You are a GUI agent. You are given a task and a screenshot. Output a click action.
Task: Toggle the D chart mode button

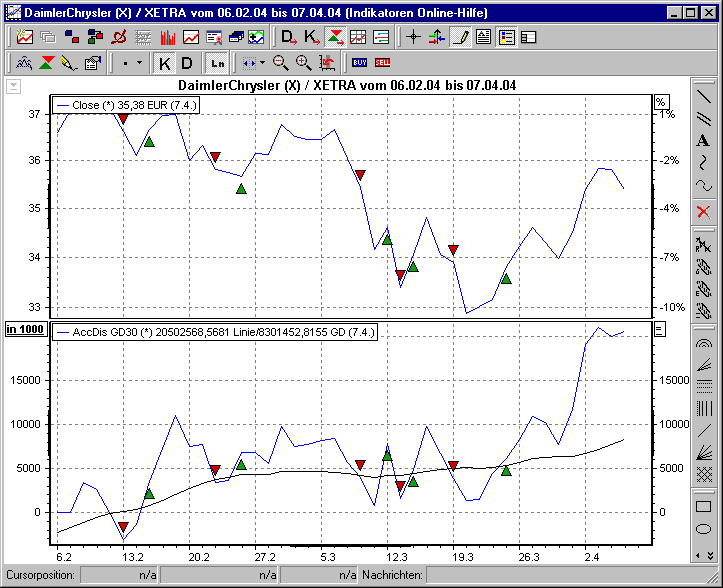(x=187, y=62)
